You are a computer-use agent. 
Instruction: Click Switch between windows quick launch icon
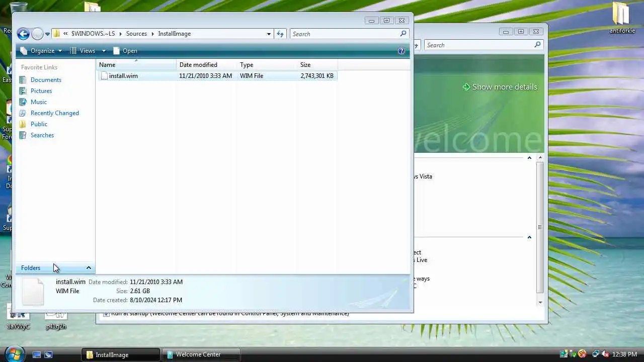coord(48,354)
